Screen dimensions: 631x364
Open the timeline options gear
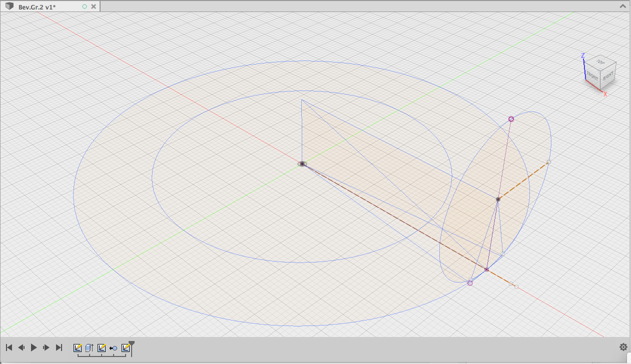click(x=623, y=347)
